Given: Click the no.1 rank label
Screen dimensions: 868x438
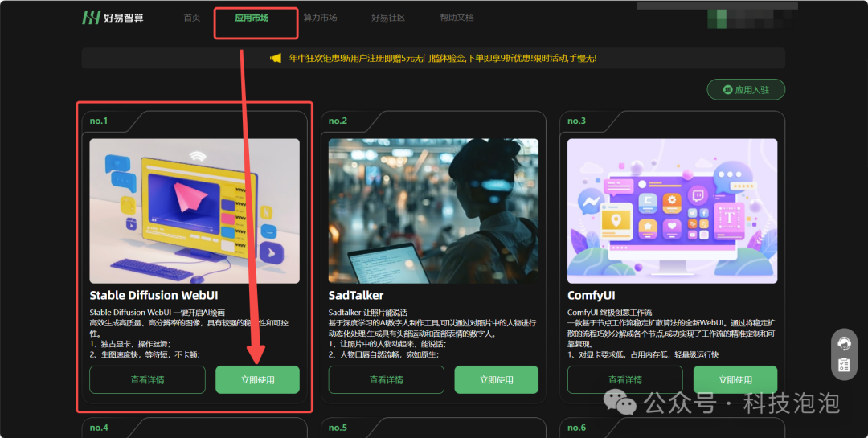Looking at the screenshot, I should coord(99,121).
